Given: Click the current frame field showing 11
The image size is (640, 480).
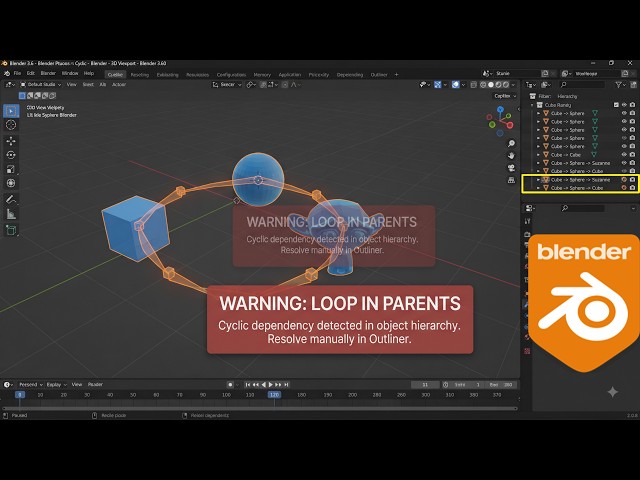Looking at the screenshot, I should (x=425, y=384).
